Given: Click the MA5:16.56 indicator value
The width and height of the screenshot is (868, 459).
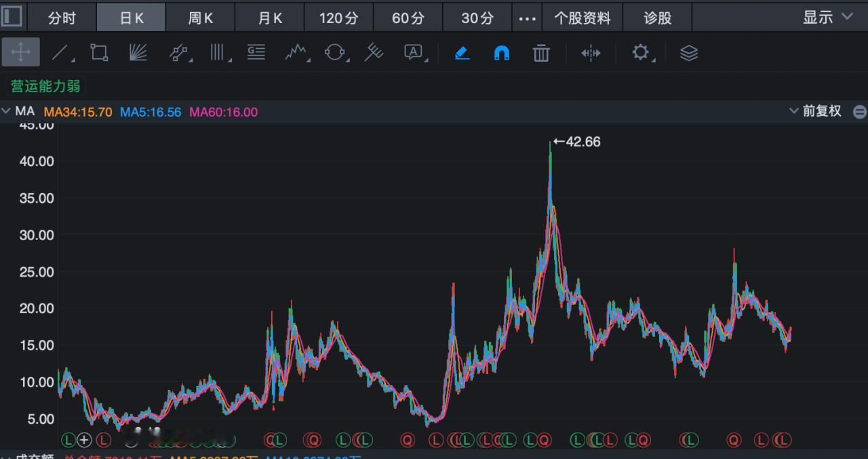Looking at the screenshot, I should 151,112.
